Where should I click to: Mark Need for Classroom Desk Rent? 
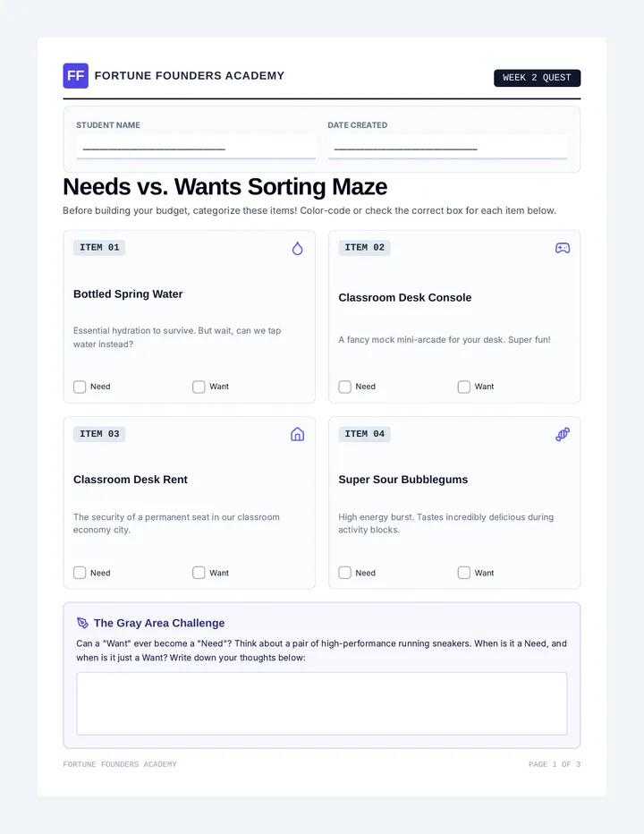click(x=80, y=573)
